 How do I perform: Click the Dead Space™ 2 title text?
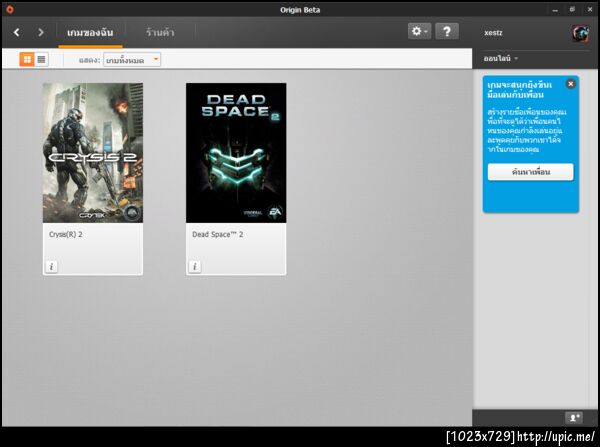click(x=217, y=234)
